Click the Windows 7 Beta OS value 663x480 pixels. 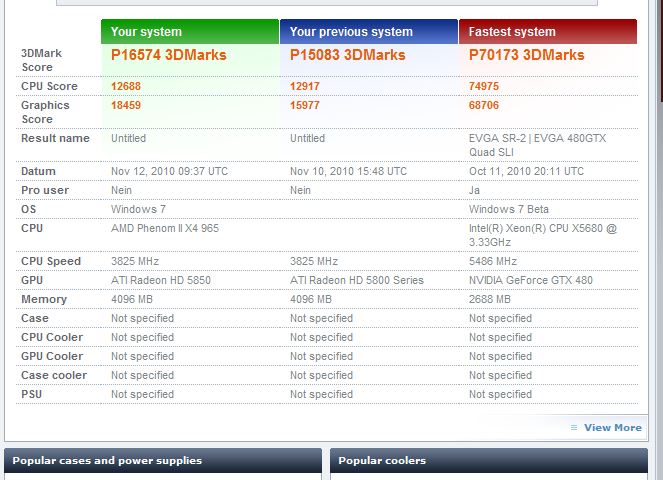tap(509, 209)
